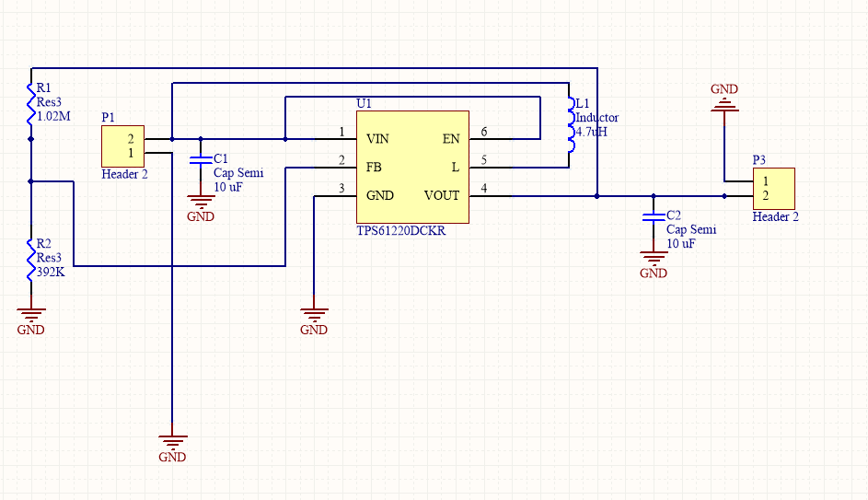Click the P3 designator label

tap(759, 160)
